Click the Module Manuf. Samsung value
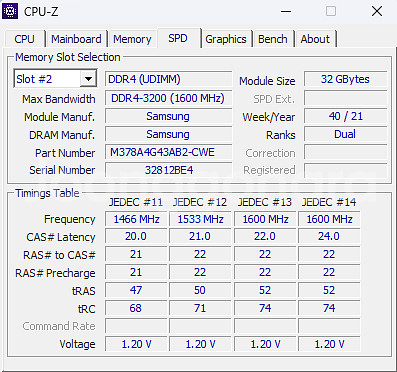This screenshot has height=372, width=397. click(x=168, y=116)
